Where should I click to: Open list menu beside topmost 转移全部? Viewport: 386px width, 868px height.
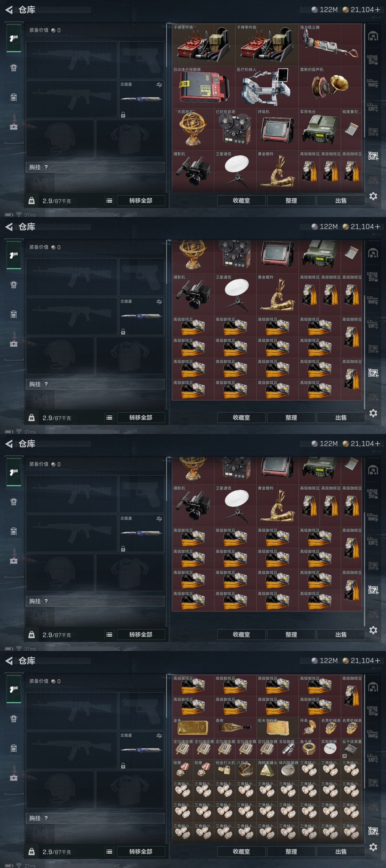(109, 200)
